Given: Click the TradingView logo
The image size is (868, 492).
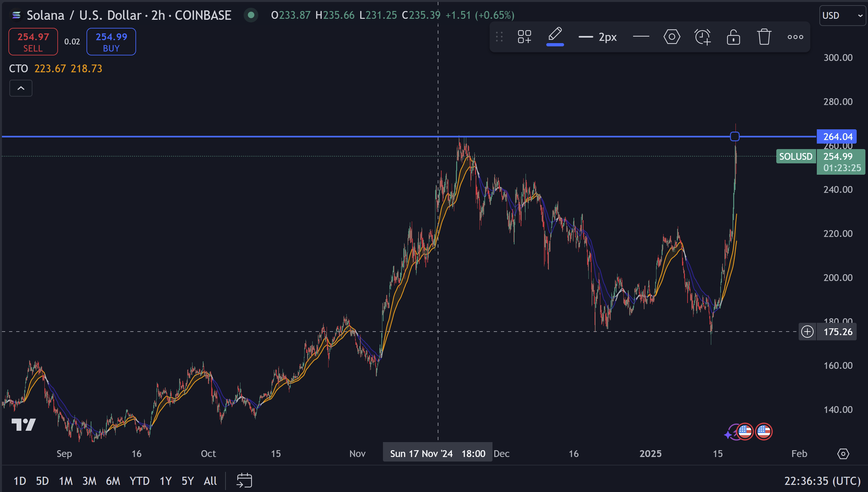Looking at the screenshot, I should pos(23,424).
